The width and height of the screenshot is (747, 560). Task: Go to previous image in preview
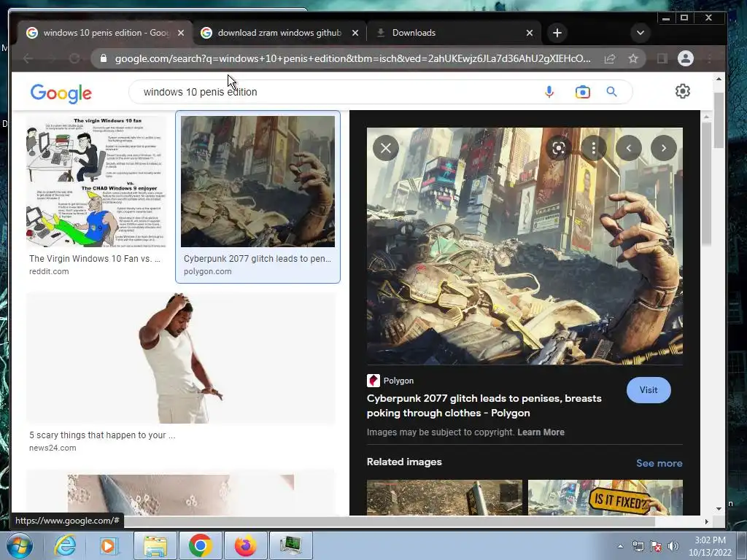click(x=628, y=148)
